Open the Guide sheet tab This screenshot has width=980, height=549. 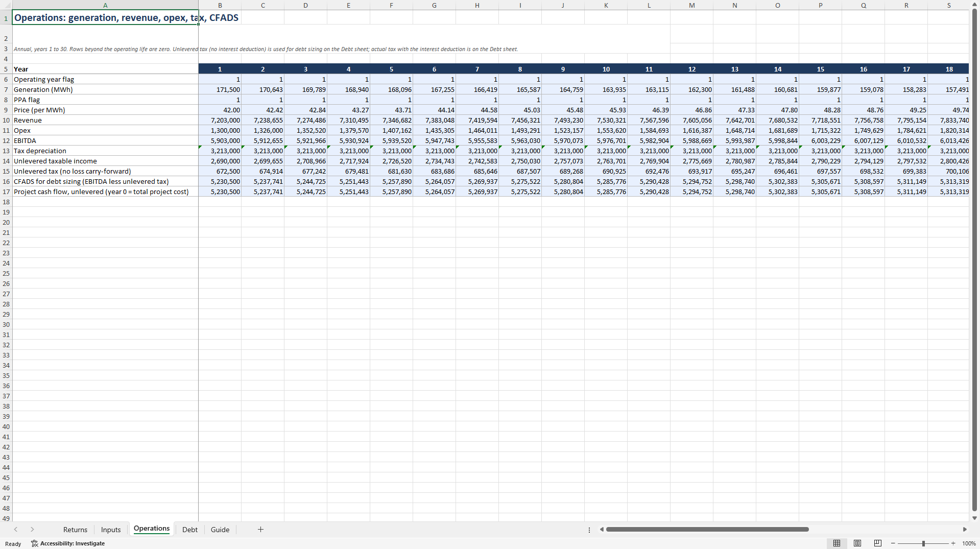pyautogui.click(x=220, y=530)
